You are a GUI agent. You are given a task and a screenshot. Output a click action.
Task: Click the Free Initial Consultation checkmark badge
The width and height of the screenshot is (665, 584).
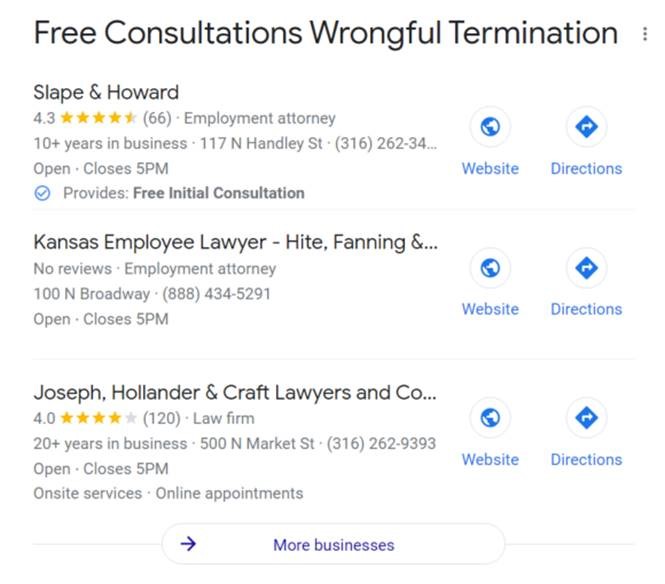[42, 193]
